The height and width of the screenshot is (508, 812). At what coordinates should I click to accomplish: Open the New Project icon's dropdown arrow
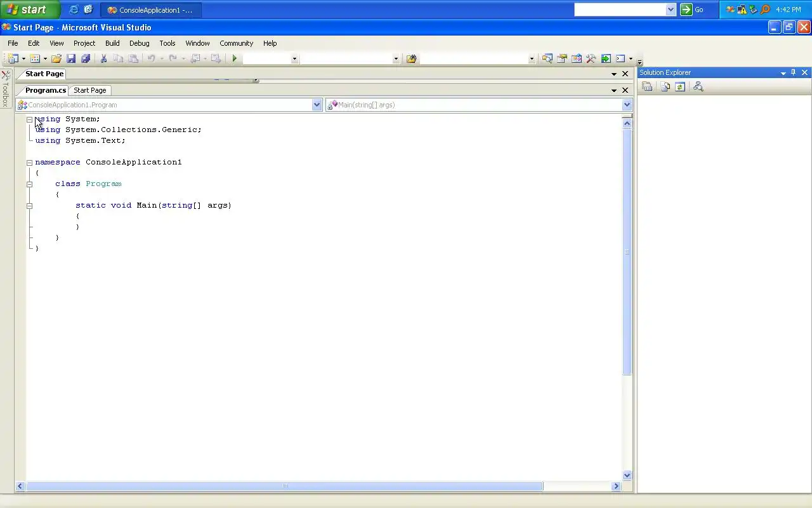23,58
